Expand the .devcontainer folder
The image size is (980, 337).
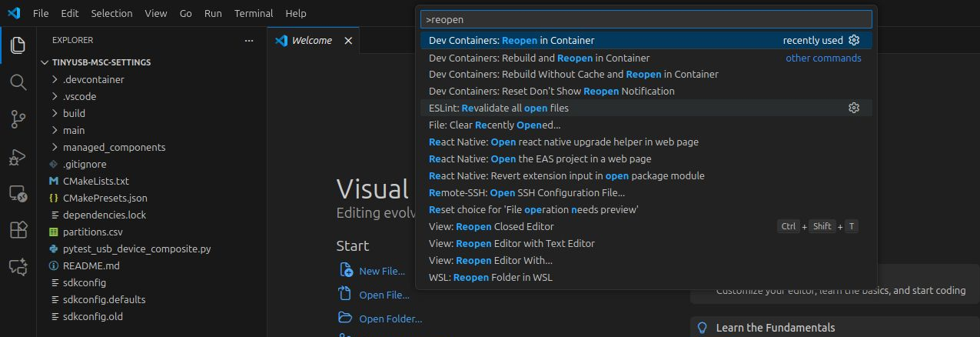point(55,79)
